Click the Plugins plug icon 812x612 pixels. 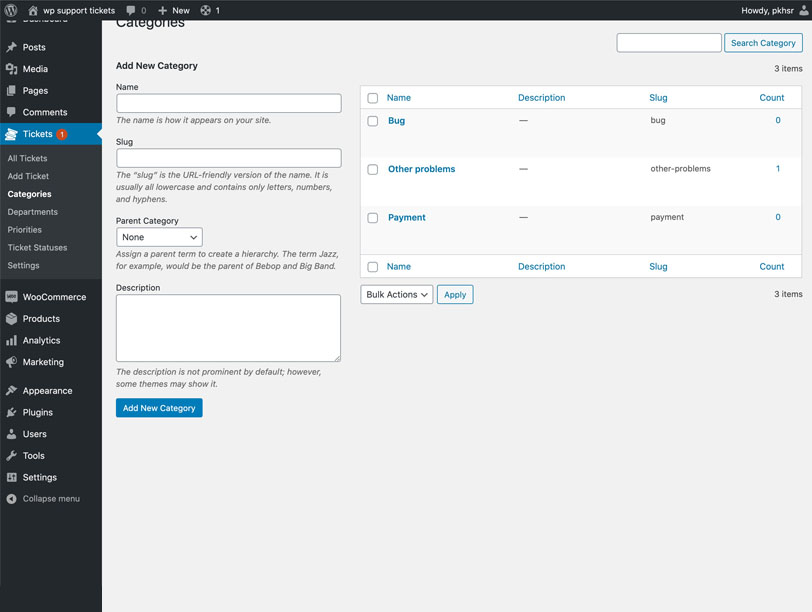11,412
